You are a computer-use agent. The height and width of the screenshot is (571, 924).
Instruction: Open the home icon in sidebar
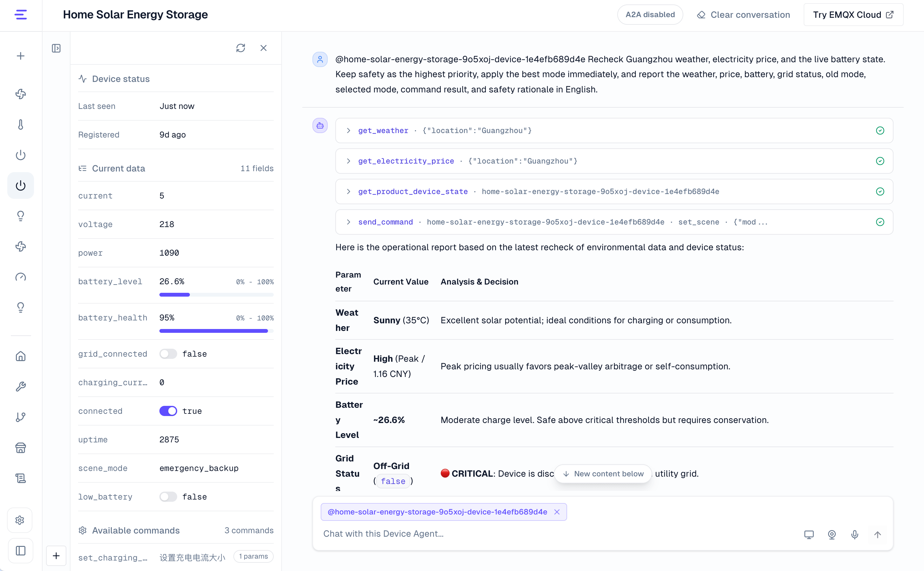[21, 356]
